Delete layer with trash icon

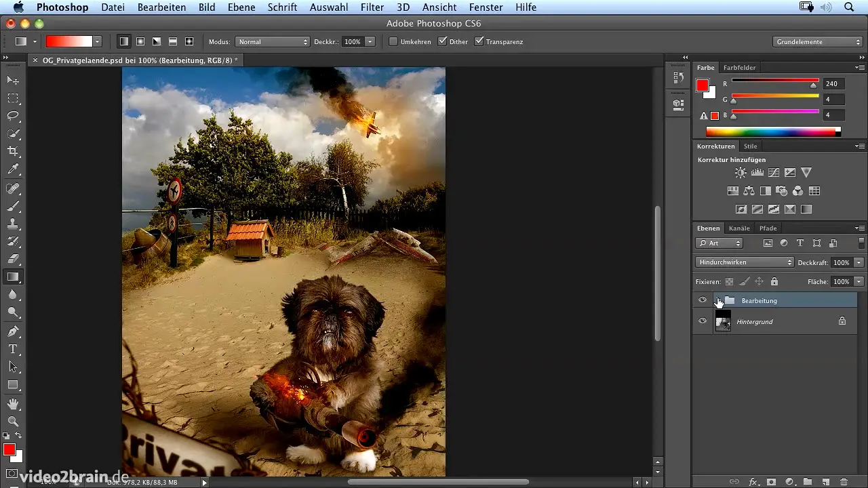click(844, 482)
